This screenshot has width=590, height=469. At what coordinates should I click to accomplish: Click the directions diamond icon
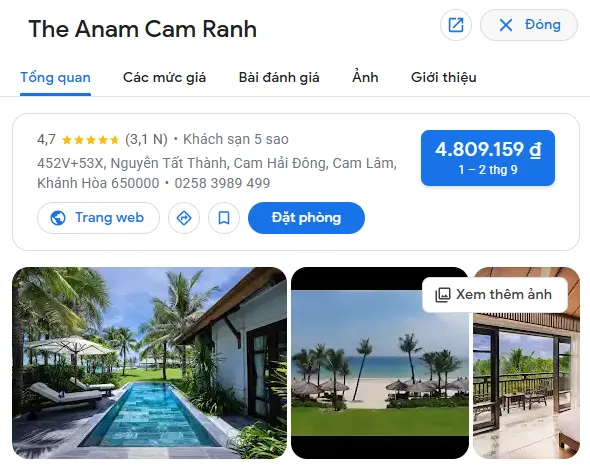click(x=184, y=218)
